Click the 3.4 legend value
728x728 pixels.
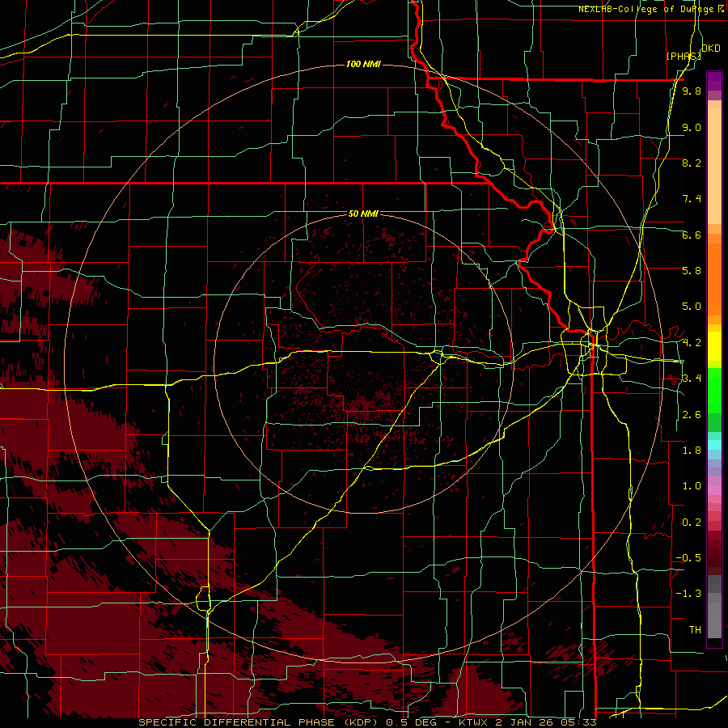[x=692, y=379]
